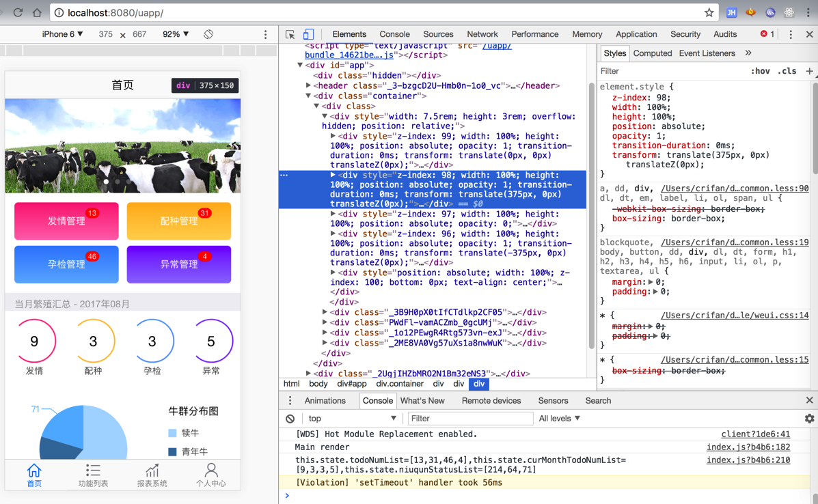This screenshot has width=818, height=504.
Task: Bookmark this page with the star icon
Action: pos(709,12)
